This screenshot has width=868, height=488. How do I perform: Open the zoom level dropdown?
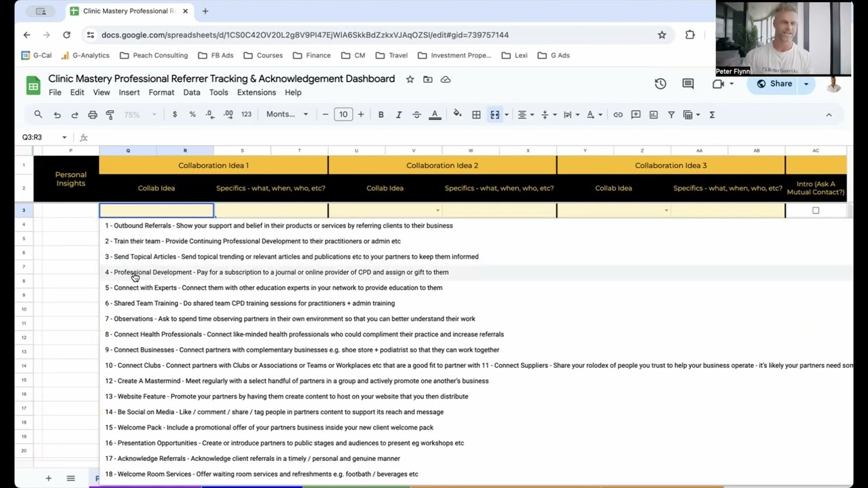pyautogui.click(x=140, y=115)
